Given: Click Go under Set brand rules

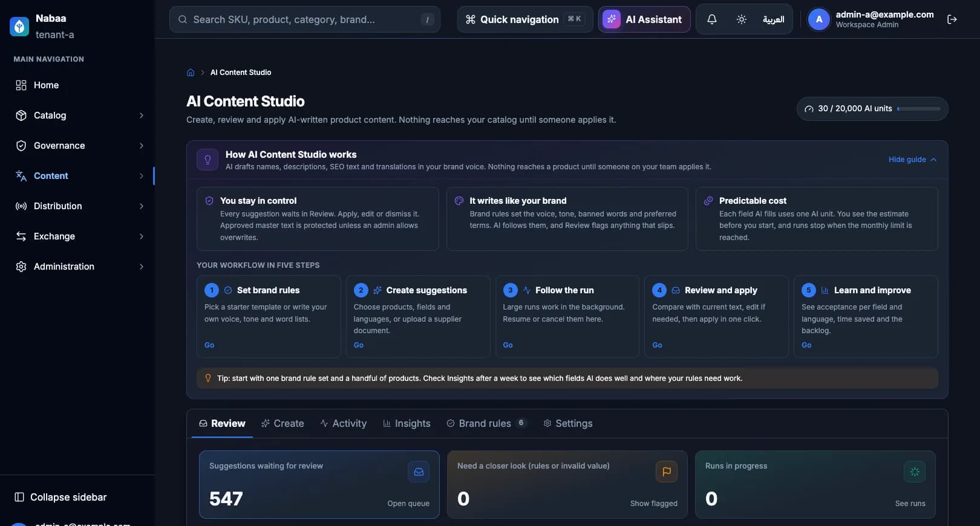Looking at the screenshot, I should pyautogui.click(x=209, y=345).
